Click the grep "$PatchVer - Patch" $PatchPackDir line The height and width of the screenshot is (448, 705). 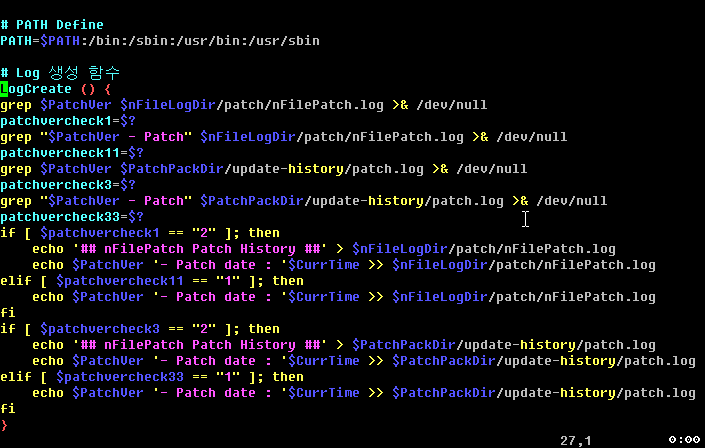(x=303, y=201)
